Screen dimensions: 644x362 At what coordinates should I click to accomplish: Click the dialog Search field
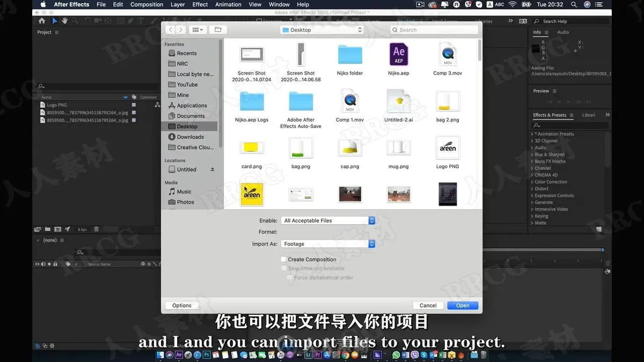pos(434,30)
